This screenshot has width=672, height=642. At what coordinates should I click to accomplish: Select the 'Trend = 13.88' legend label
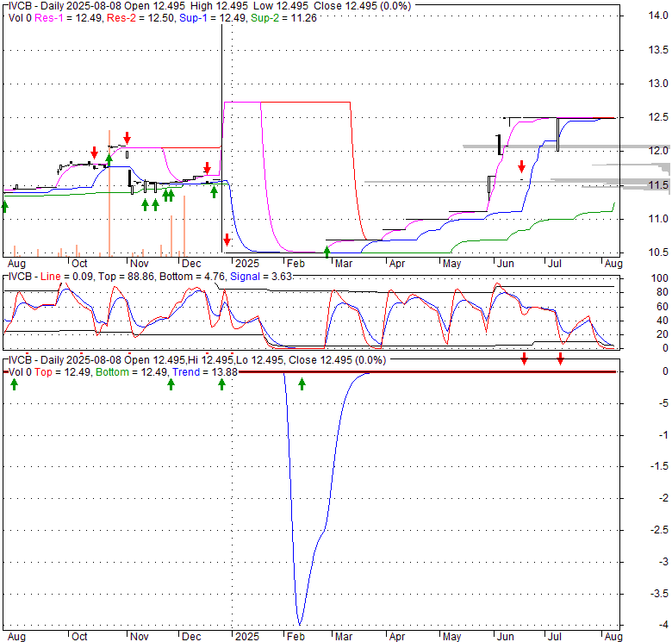205,371
